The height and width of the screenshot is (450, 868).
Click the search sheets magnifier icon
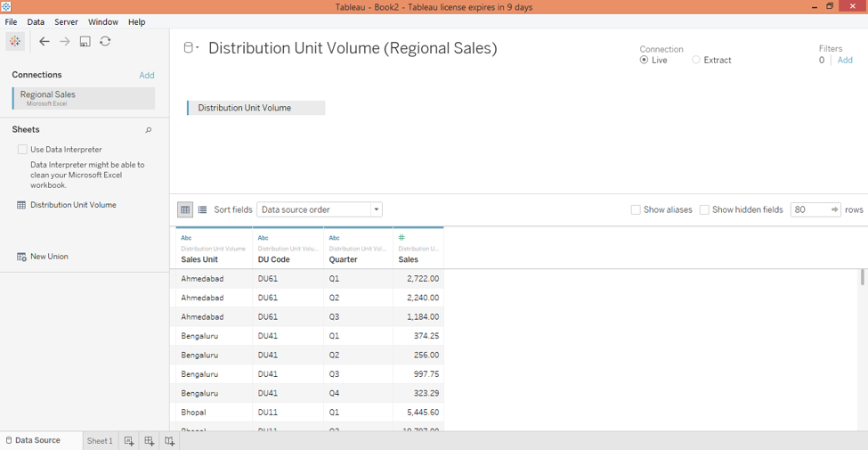(x=149, y=130)
